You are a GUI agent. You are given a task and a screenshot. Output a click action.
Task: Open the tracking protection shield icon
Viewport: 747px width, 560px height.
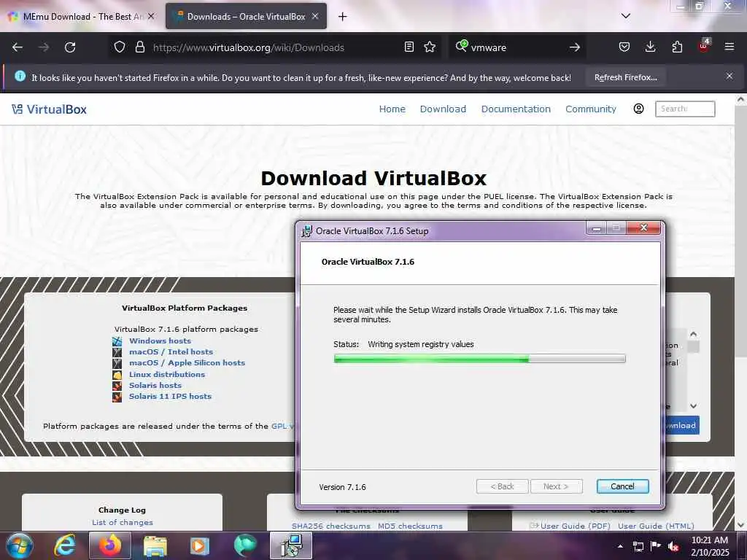tap(120, 47)
